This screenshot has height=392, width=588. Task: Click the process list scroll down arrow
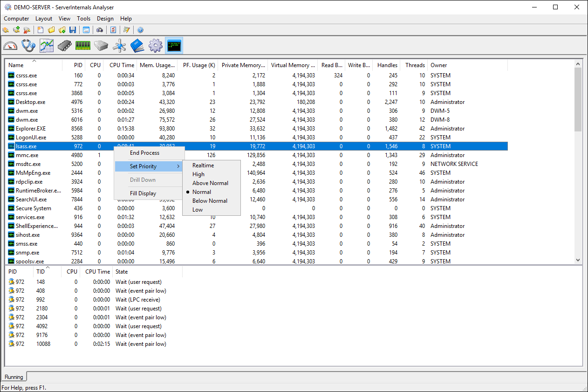click(578, 261)
